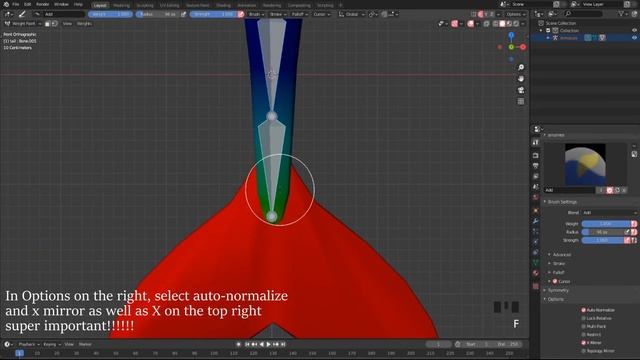Screen dimensions: 640x360
Task: Click the View Layer name field
Action: (x=601, y=4)
